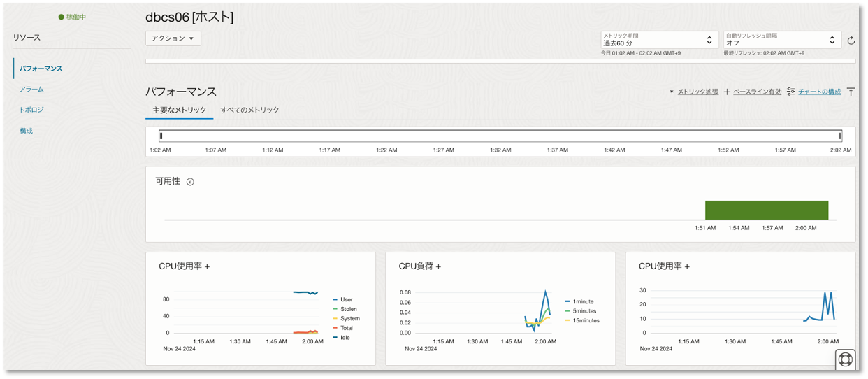Screen dimensions: 868x379
Task: Click the green availability bar
Action: [766, 210]
